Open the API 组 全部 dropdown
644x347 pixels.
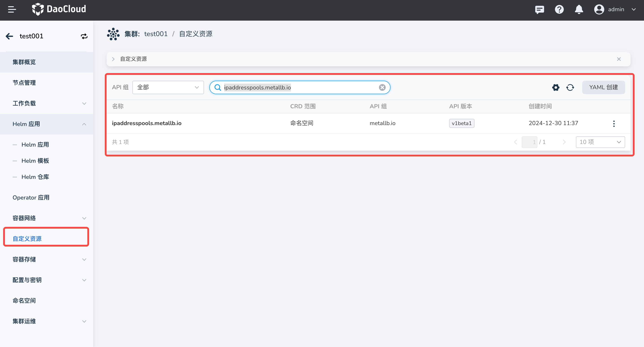[168, 87]
